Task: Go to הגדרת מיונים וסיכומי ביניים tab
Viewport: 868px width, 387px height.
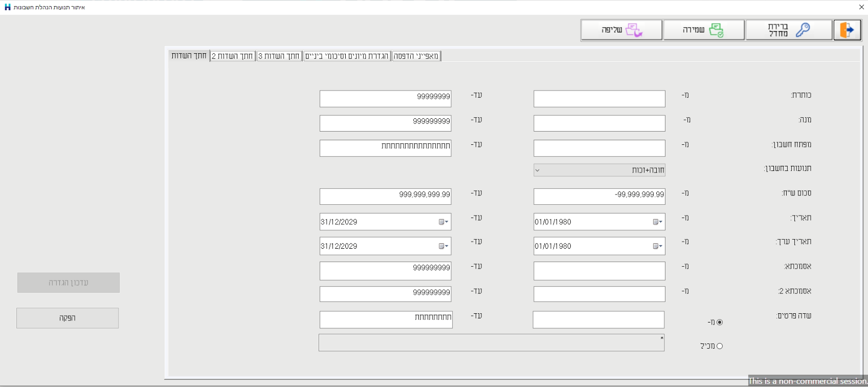Action: coord(347,56)
